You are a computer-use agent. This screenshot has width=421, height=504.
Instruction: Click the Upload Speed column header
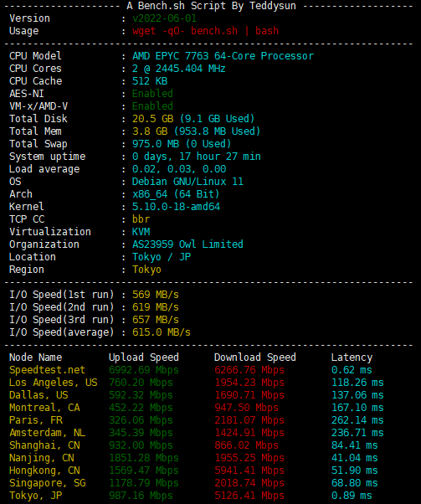(x=144, y=357)
